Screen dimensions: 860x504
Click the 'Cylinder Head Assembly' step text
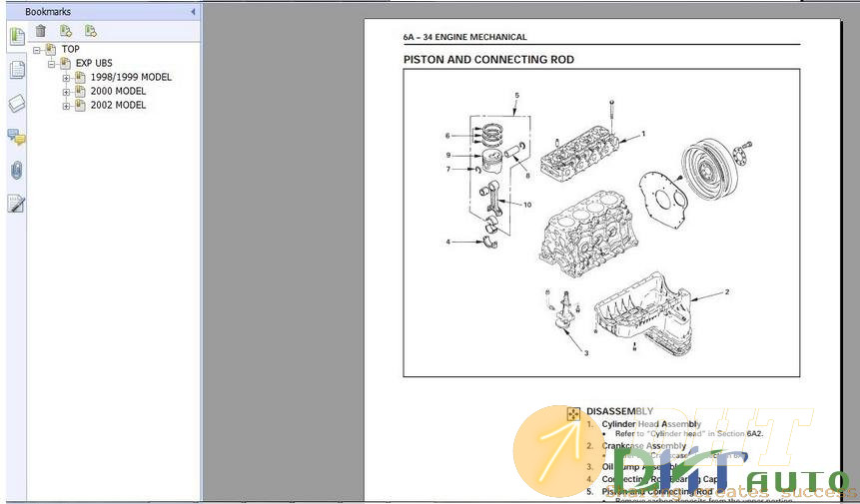(x=651, y=424)
